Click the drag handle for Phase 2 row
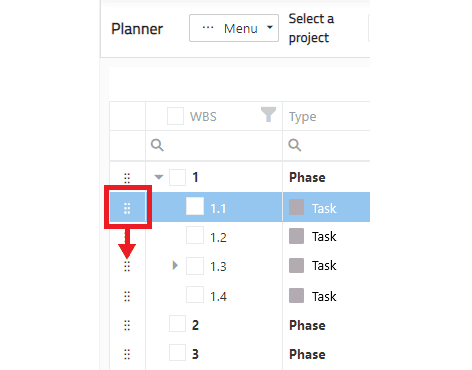Screen dimensions: 472x370 tap(127, 325)
